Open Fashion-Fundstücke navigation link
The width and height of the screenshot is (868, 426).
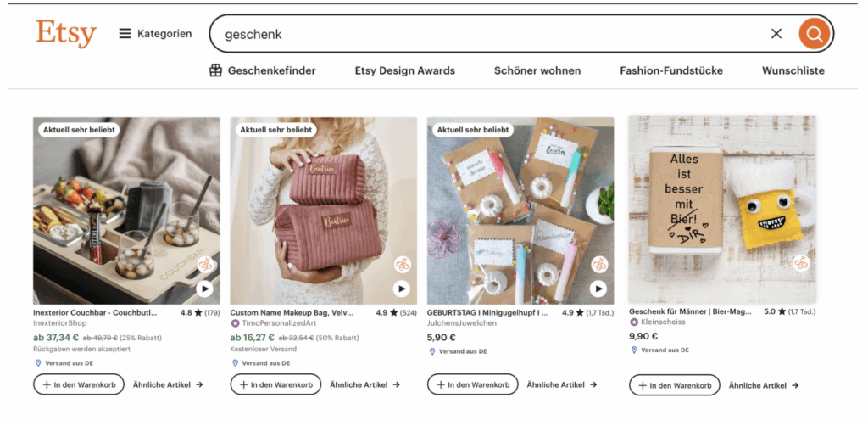pos(671,70)
